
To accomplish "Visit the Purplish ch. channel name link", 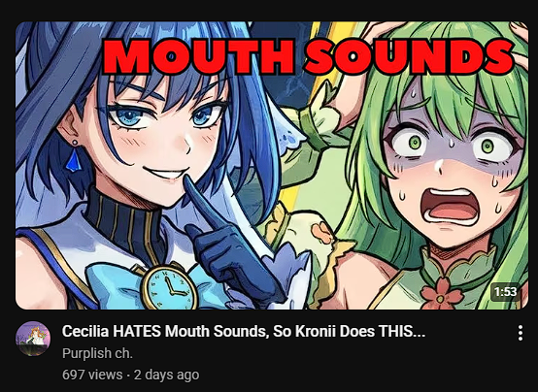I will point(97,353).
